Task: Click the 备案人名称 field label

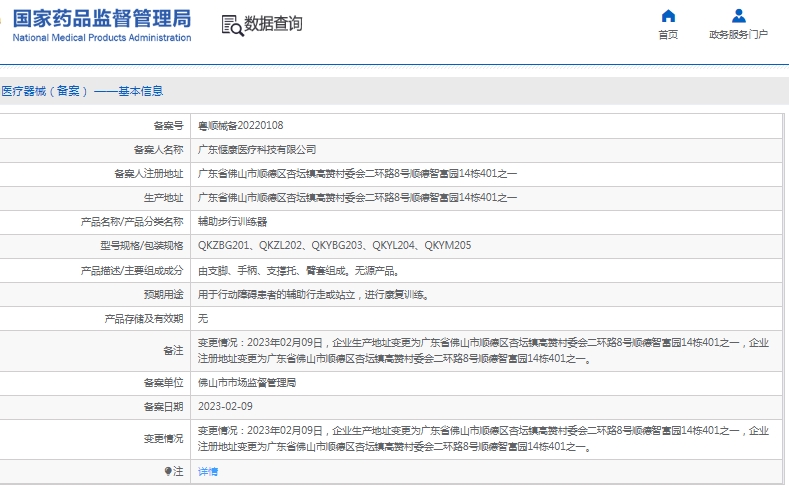Action: pyautogui.click(x=159, y=149)
